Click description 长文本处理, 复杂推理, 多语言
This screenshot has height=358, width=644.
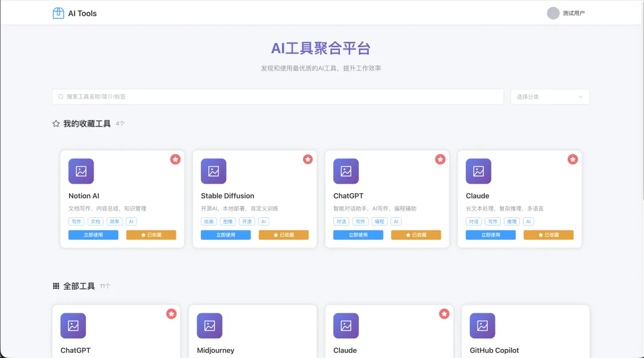[504, 208]
